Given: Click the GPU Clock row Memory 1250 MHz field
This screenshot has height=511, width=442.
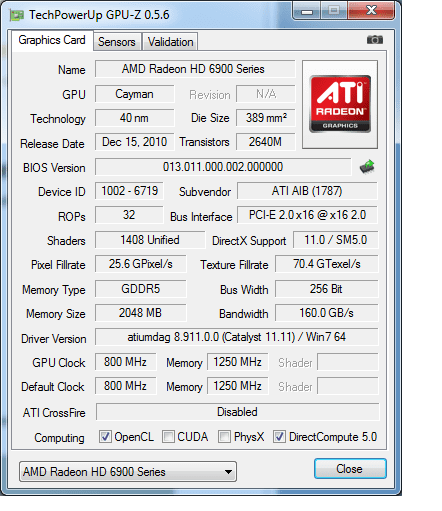Looking at the screenshot, I should (238, 362).
